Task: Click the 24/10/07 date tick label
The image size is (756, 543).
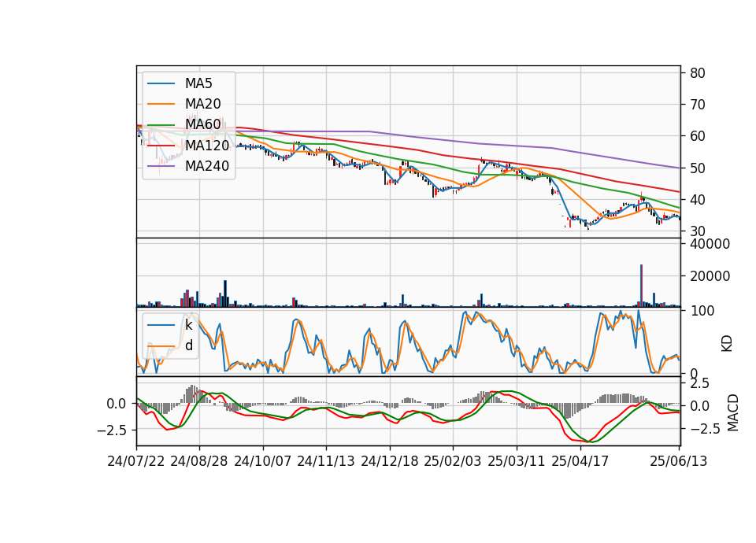Action: coord(263,461)
